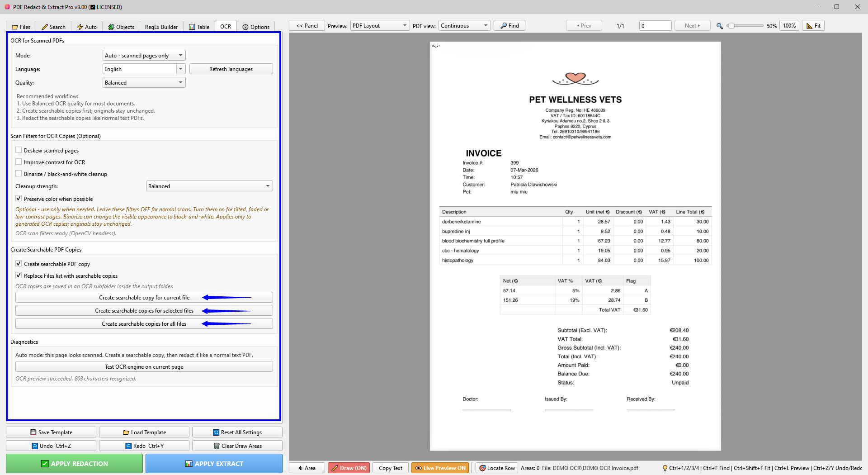The width and height of the screenshot is (868, 475).
Task: Click the 1/1 page counter
Action: (x=620, y=26)
